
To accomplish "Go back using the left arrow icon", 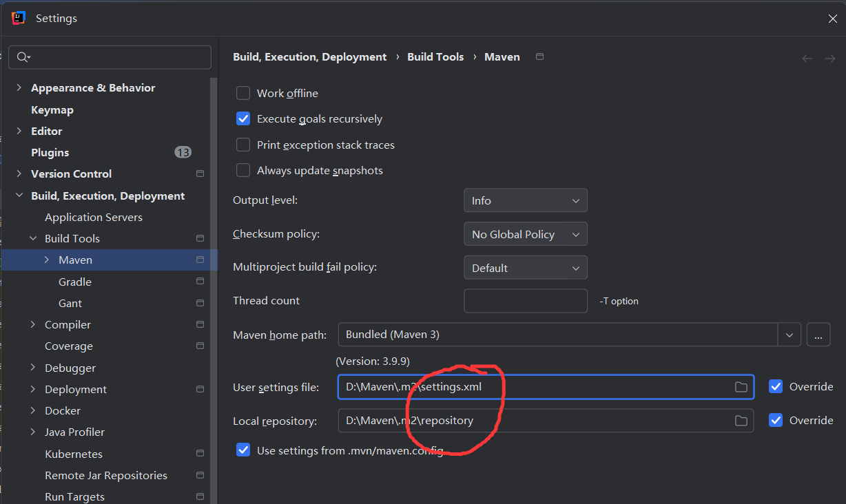I will click(x=807, y=59).
